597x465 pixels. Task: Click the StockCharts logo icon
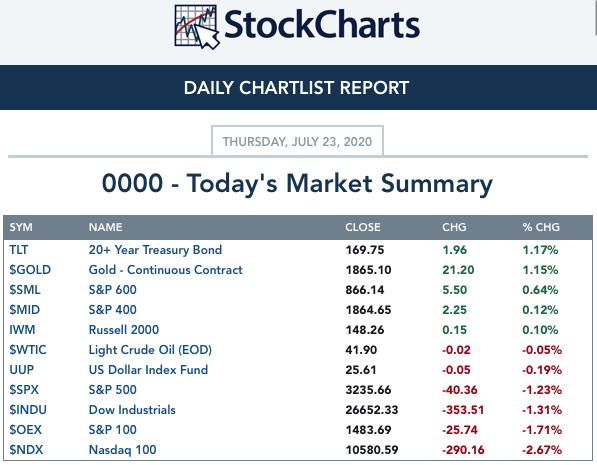[197, 27]
